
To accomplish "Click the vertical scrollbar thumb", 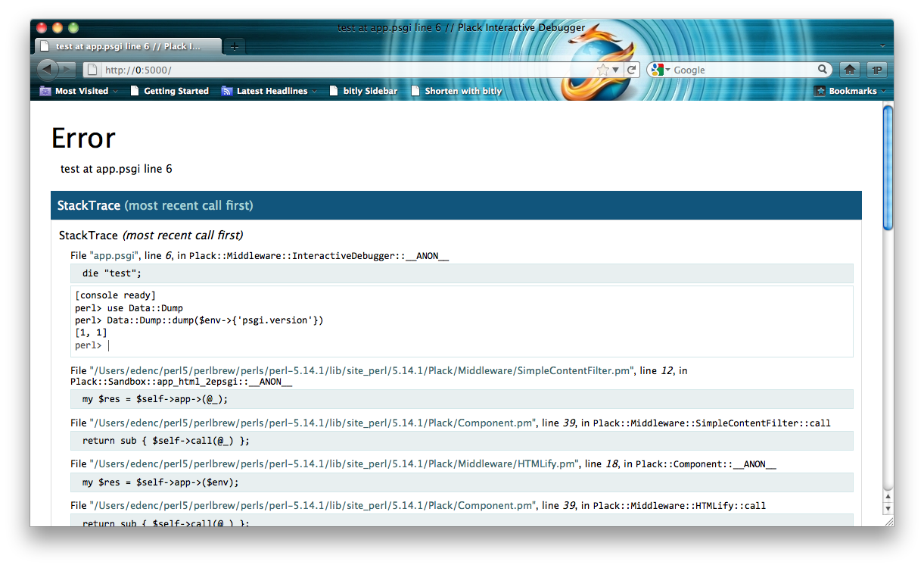I will coord(888,167).
